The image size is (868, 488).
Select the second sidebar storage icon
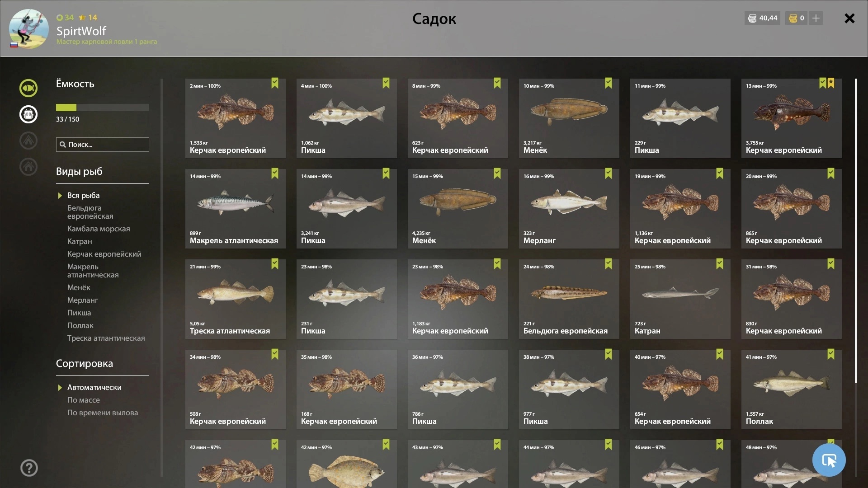click(x=28, y=114)
